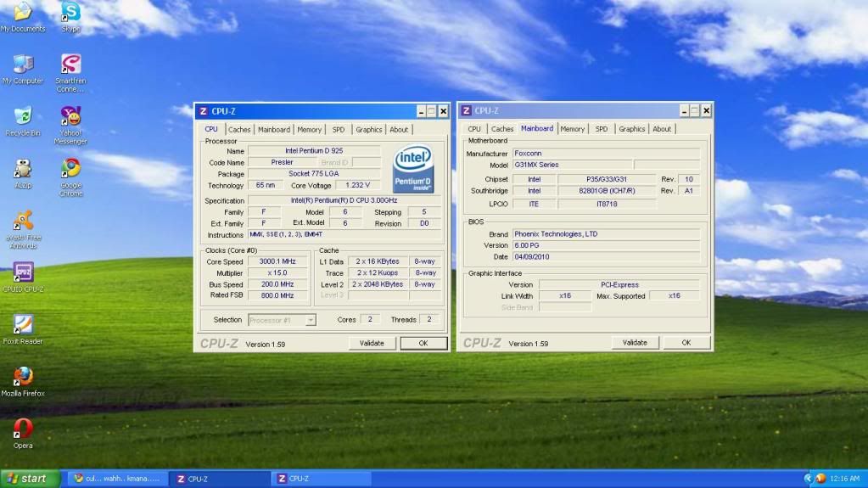Open the My Documents desktop icon
The width and height of the screenshot is (868, 488).
23,17
